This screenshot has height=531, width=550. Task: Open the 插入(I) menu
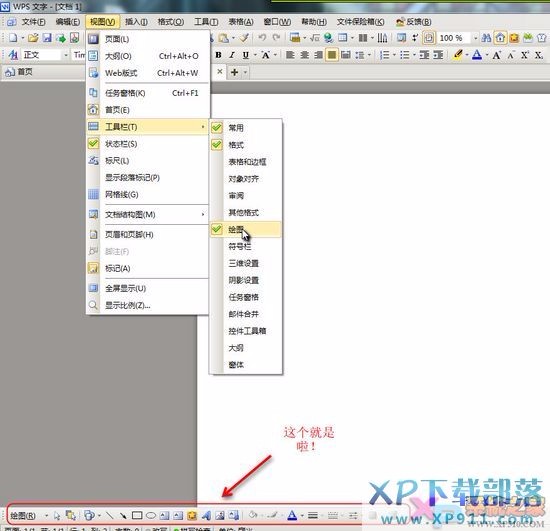[x=136, y=22]
